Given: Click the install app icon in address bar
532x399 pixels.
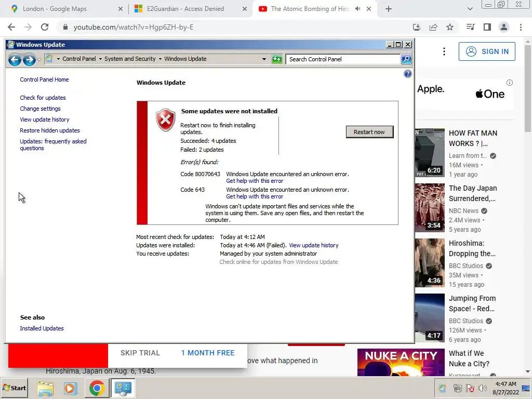Looking at the screenshot, I should 416,27.
